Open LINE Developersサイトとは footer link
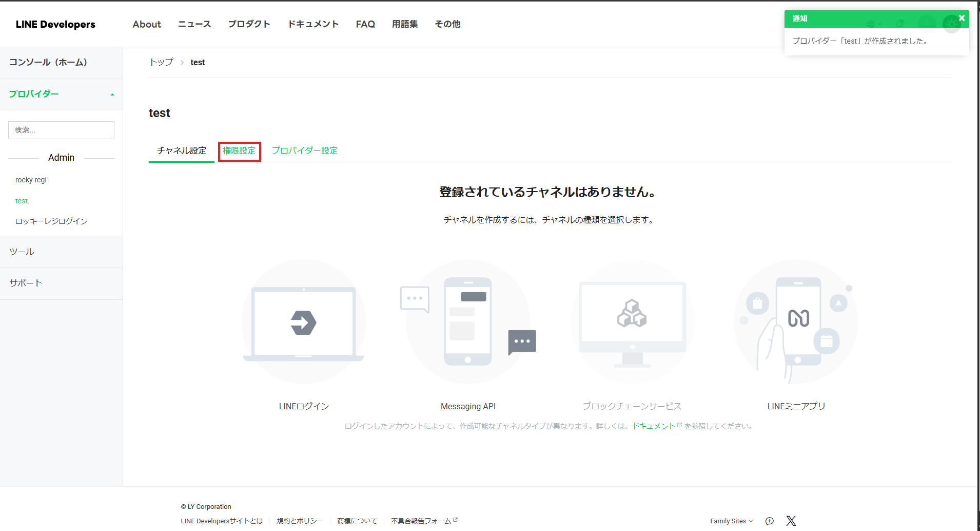This screenshot has height=531, width=980. (222, 521)
